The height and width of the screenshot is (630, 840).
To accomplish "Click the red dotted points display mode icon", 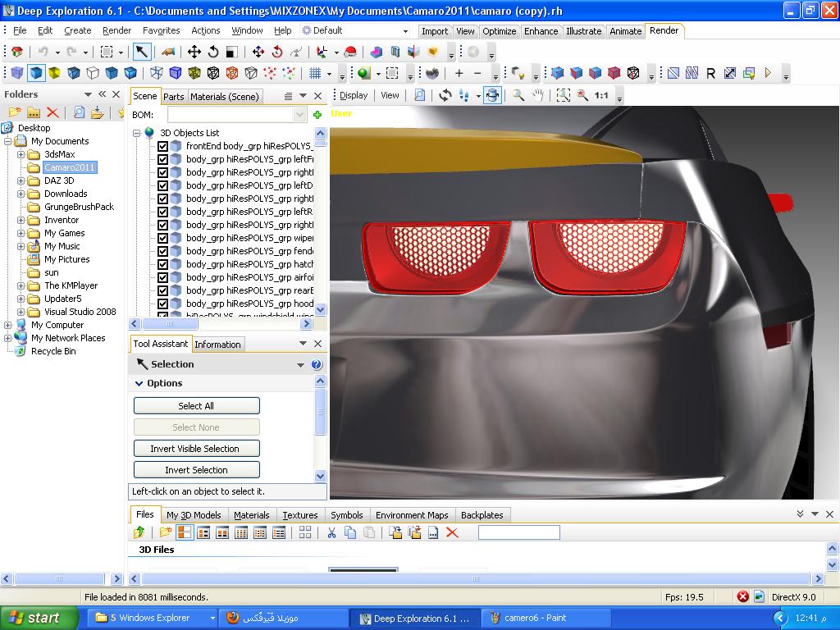I will point(269,73).
